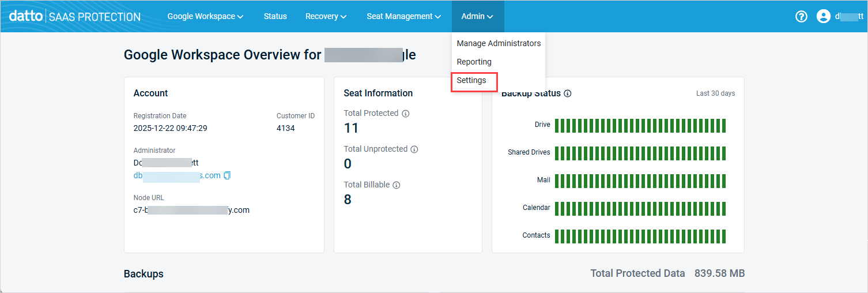
Task: Expand the Seat Management dropdown
Action: [x=403, y=17]
